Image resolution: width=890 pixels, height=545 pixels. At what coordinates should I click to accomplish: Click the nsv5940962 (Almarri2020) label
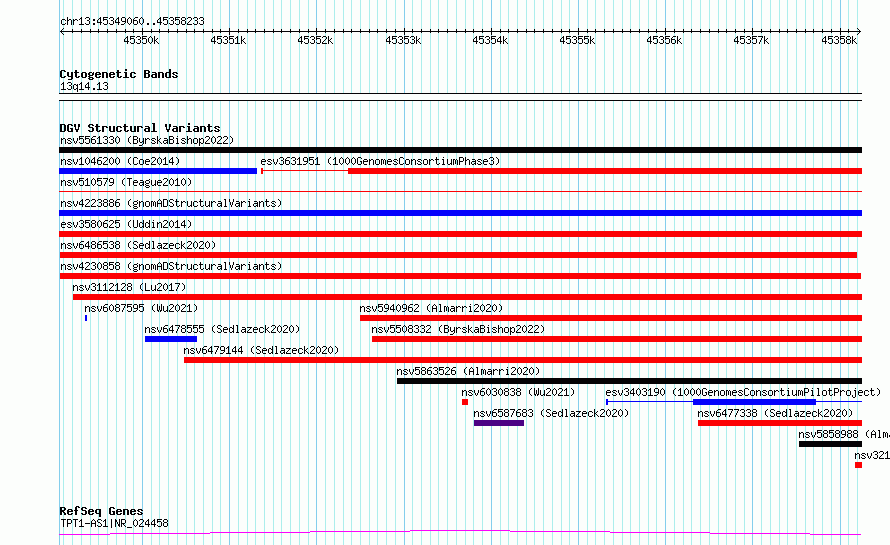click(431, 308)
